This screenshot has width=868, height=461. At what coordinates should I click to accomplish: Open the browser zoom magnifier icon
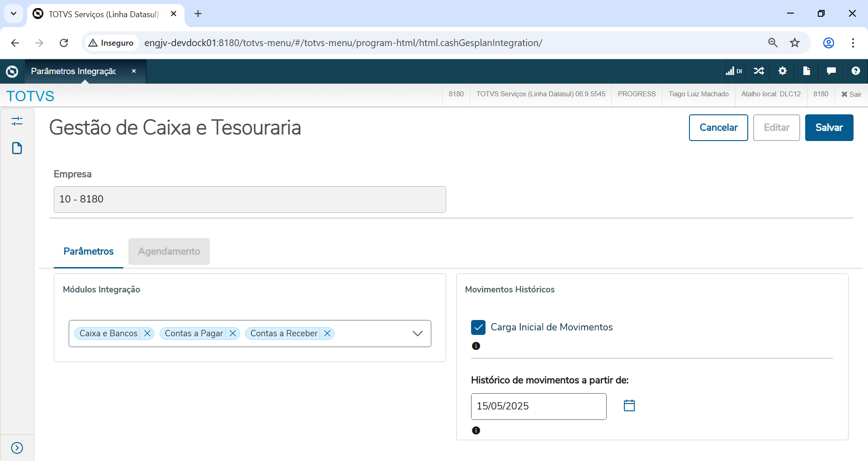click(773, 43)
